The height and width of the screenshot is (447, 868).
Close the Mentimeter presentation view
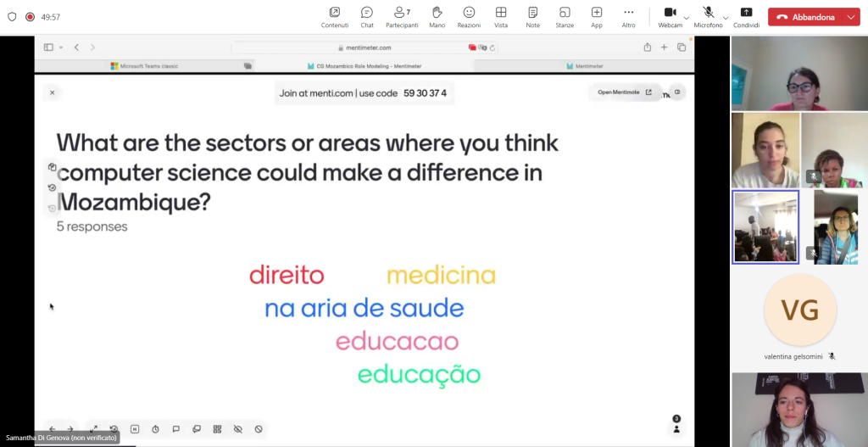point(52,92)
